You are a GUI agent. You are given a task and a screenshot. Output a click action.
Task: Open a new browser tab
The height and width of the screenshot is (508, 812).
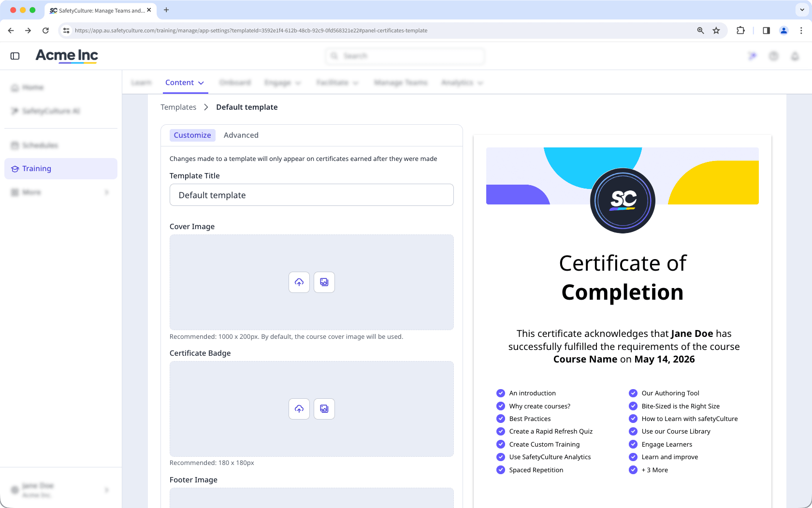(166, 10)
